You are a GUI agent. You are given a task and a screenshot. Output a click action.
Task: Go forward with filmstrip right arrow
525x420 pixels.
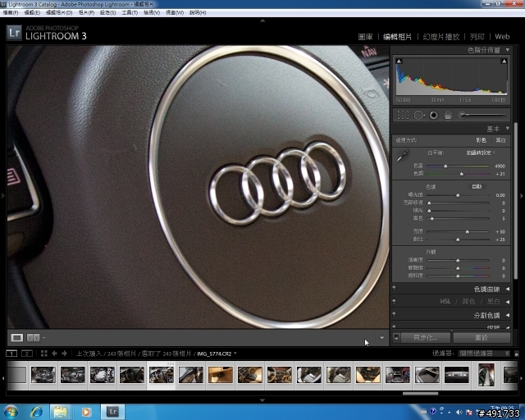pyautogui.click(x=65, y=354)
